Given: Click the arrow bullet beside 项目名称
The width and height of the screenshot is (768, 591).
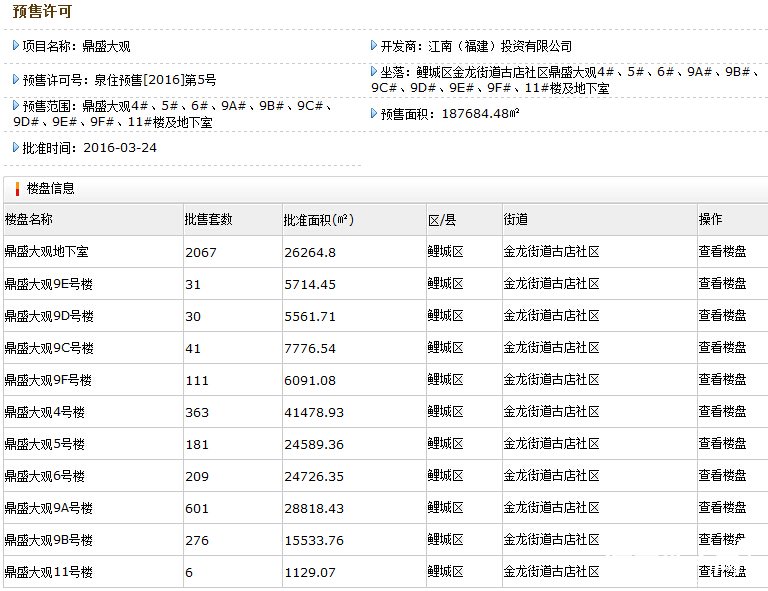Looking at the screenshot, I should pyautogui.click(x=16, y=46).
